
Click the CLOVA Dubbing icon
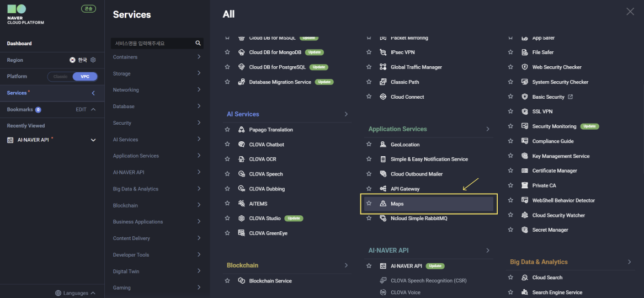point(242,189)
